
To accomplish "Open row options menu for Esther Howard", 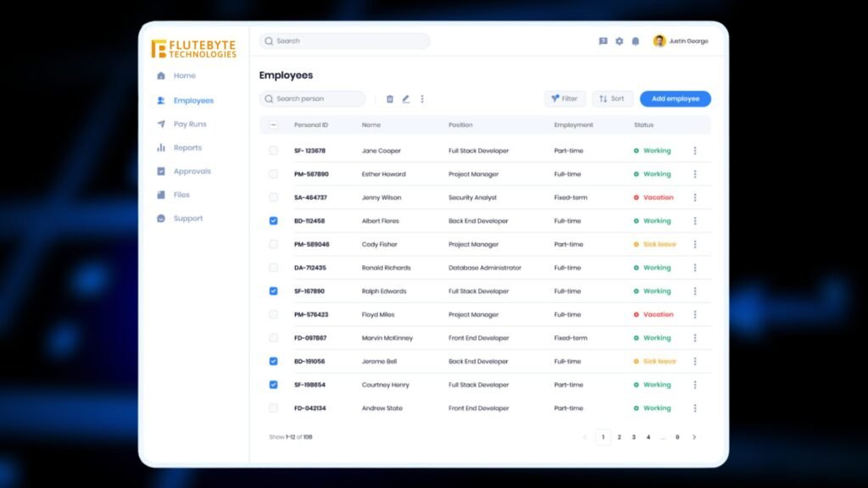I will (695, 175).
